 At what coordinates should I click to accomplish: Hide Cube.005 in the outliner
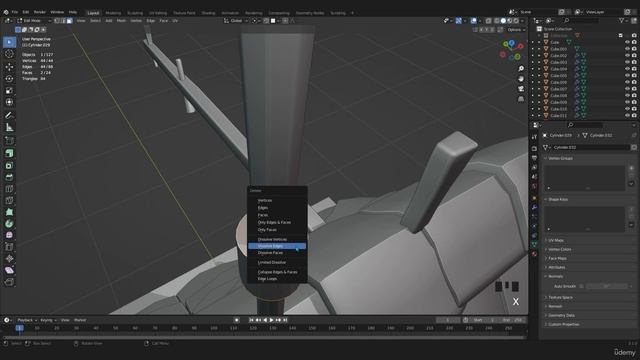coord(627,76)
